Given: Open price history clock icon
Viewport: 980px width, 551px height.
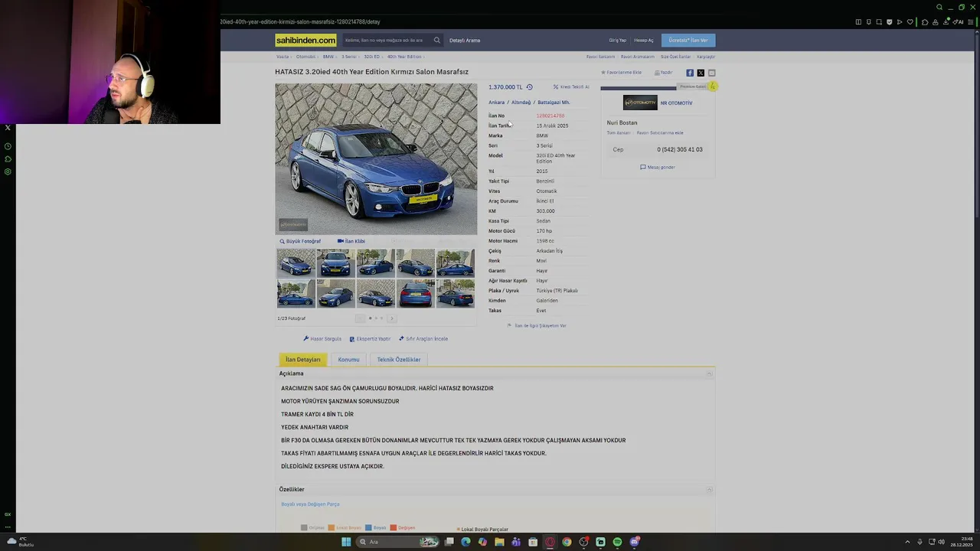Looking at the screenshot, I should [529, 87].
